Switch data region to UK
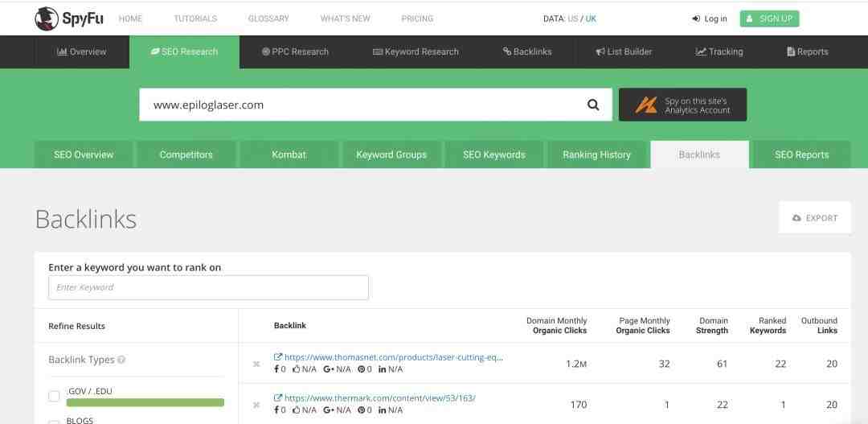Image resolution: width=868 pixels, height=424 pixels. (x=591, y=19)
